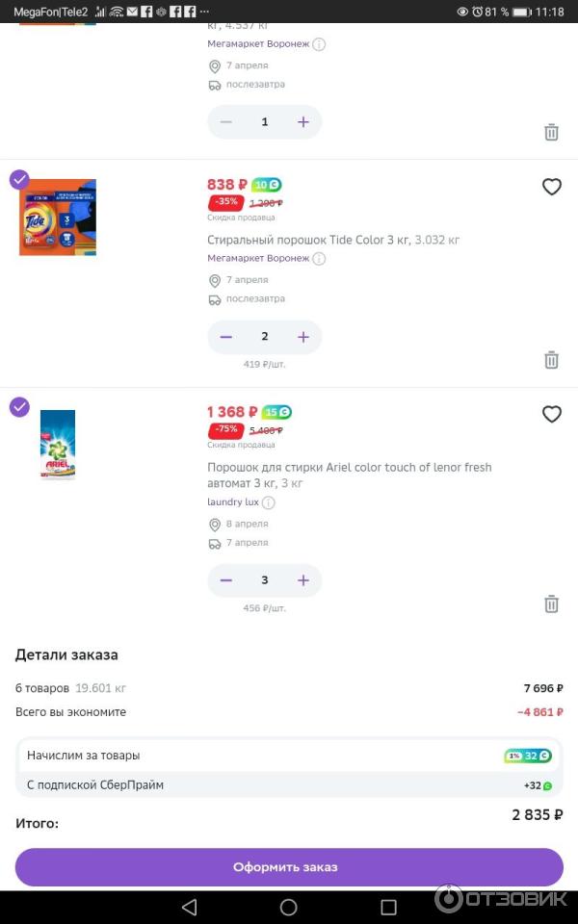Increase top item quantity
The width and height of the screenshot is (578, 924).
(x=303, y=122)
